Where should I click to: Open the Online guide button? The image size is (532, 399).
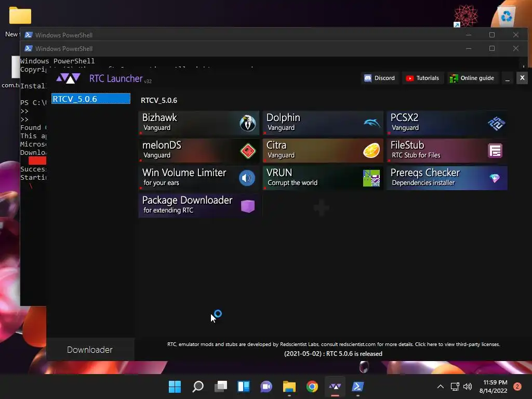pyautogui.click(x=472, y=78)
